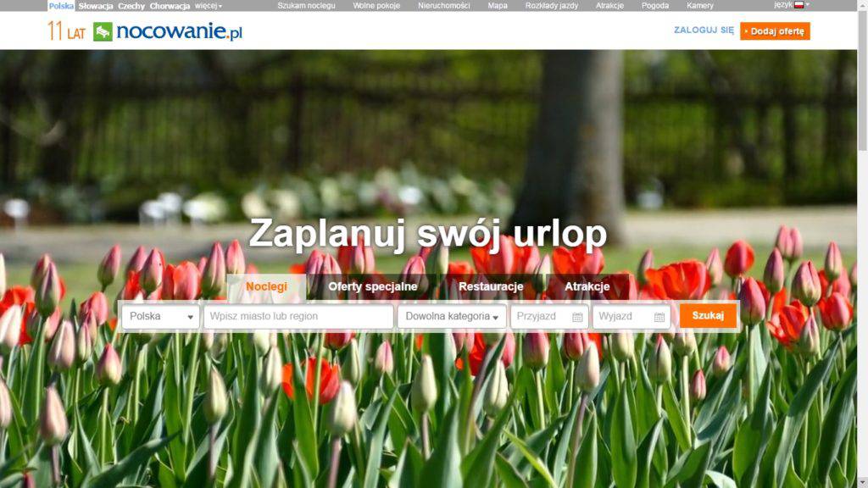Open Szukam noclegu in top menu

(x=306, y=6)
